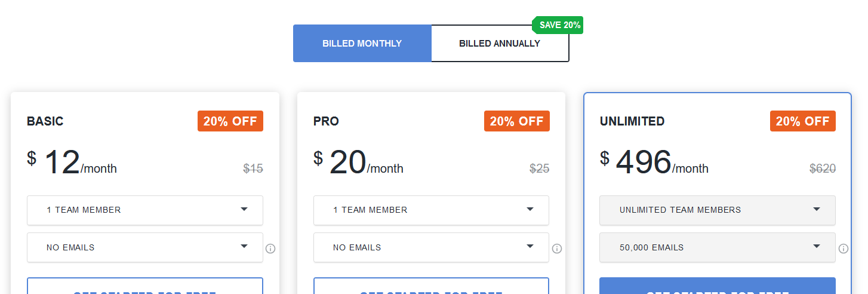Expand the 50,000 Emails dropdown

click(717, 247)
